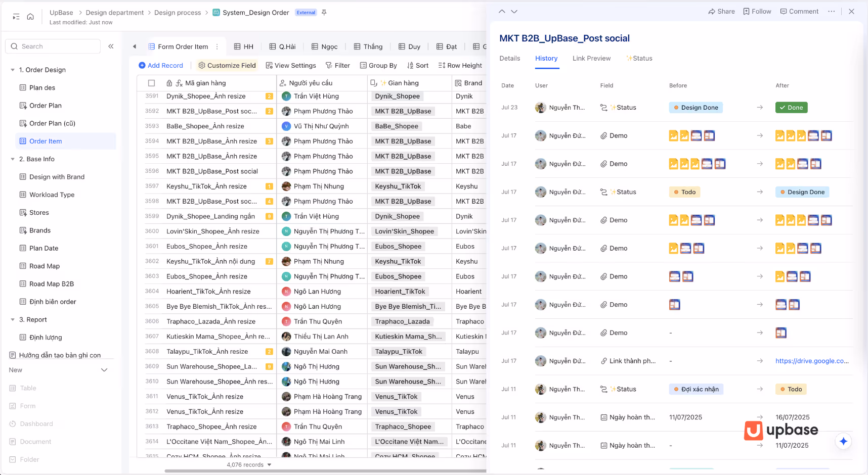868x475 pixels.
Task: Click the comment badge on row 3591
Action: tap(269, 97)
